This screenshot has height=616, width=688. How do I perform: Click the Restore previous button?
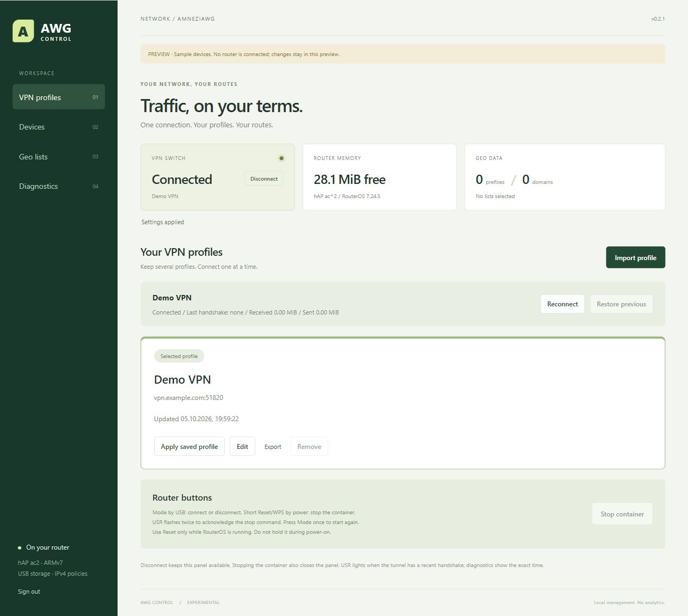622,304
